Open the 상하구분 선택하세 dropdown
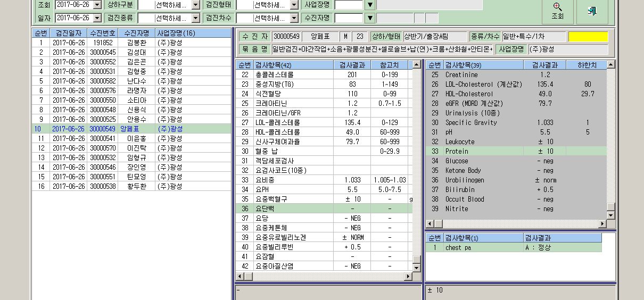The height and width of the screenshot is (300, 644). click(195, 5)
